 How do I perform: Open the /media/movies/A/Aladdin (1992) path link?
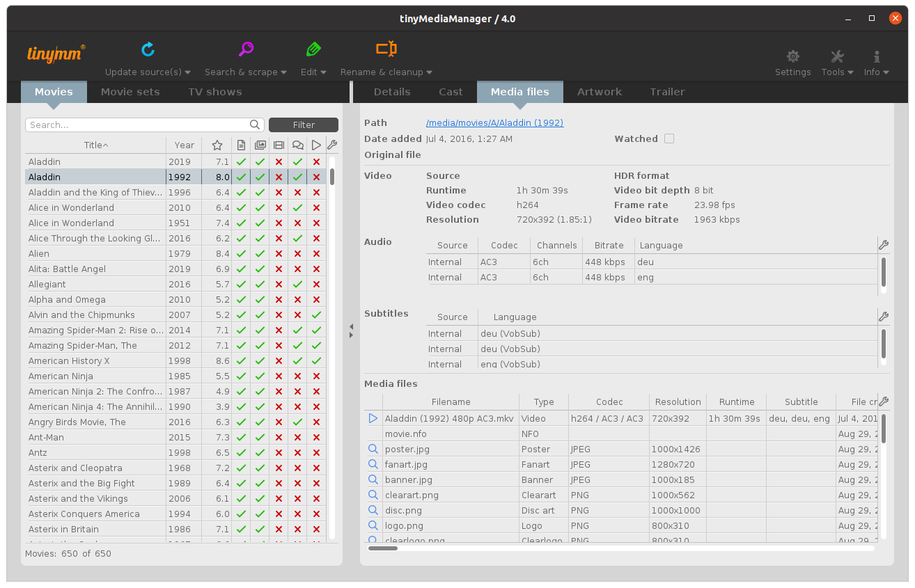click(494, 123)
